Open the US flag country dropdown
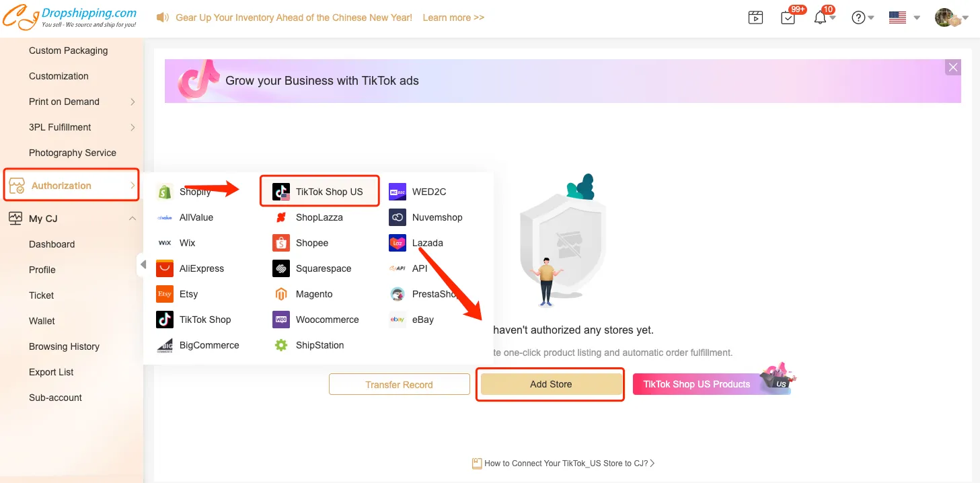This screenshot has height=483, width=980. (x=903, y=17)
